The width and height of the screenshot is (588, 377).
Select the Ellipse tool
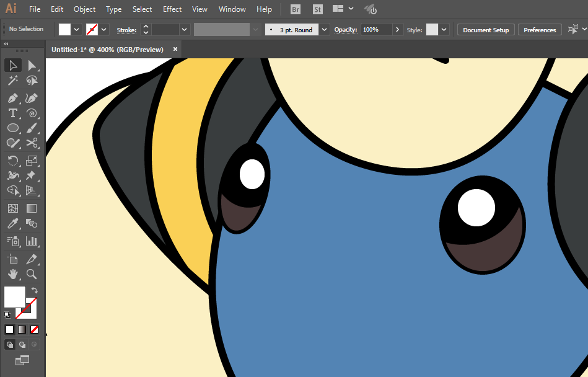13,128
